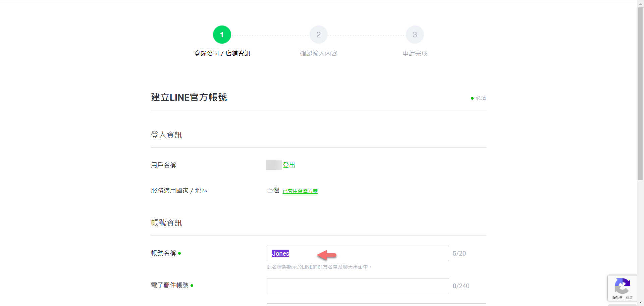Click the 0/240 character counter
This screenshot has width=644, height=306.
461,286
